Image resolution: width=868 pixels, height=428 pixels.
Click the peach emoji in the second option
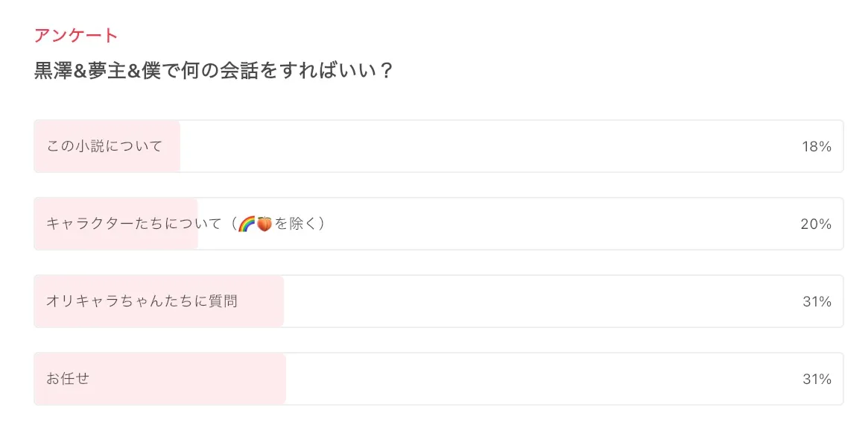click(265, 224)
